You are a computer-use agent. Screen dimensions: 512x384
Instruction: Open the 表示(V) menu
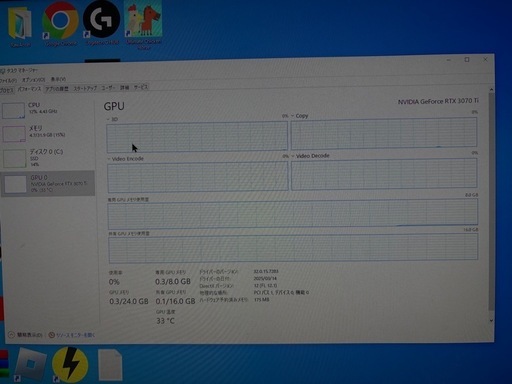pyautogui.click(x=58, y=79)
